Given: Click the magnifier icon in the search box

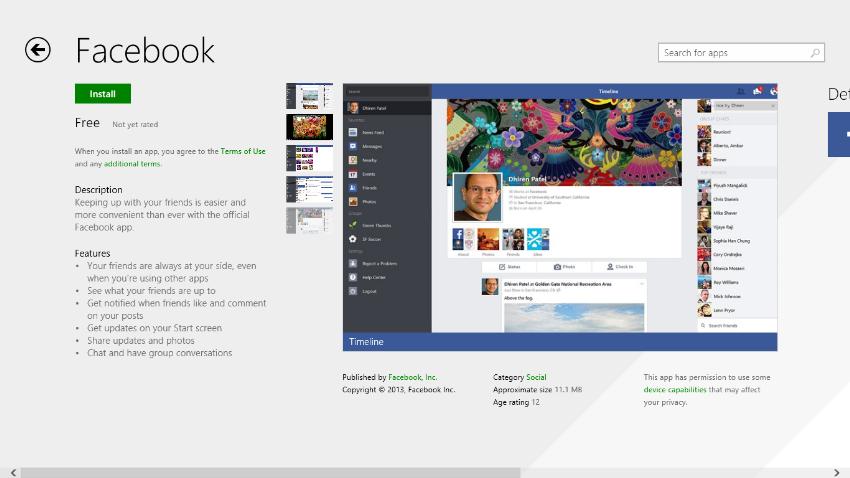Looking at the screenshot, I should (x=815, y=53).
